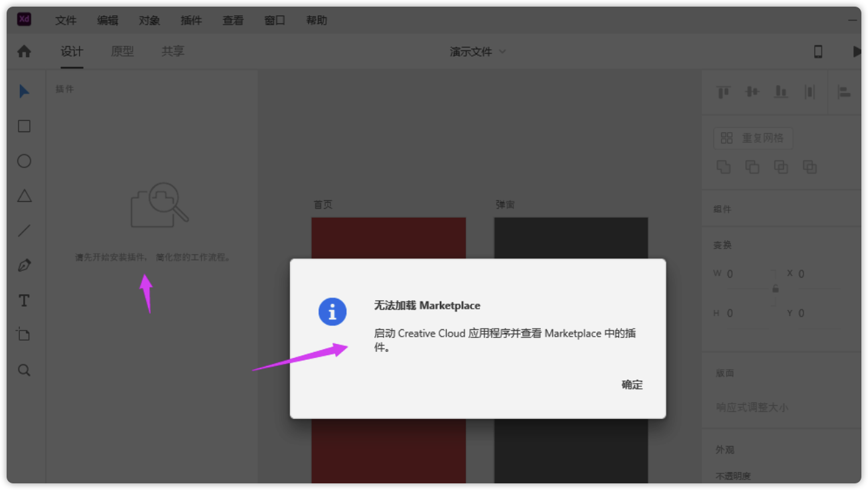Apply Exclude Overlap boolean operation
Image resolution: width=868 pixels, height=490 pixels.
(810, 167)
